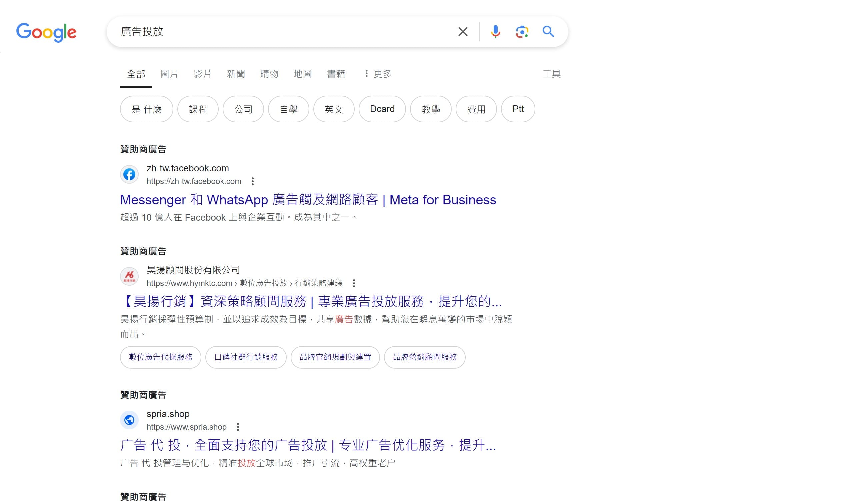Viewport: 860px width, 504px height.
Task: Open options menu beside zh-tw.facebook.com URL
Action: (253, 182)
